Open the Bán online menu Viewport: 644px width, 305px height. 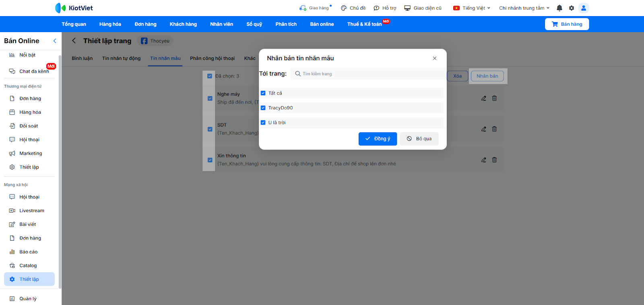click(322, 24)
